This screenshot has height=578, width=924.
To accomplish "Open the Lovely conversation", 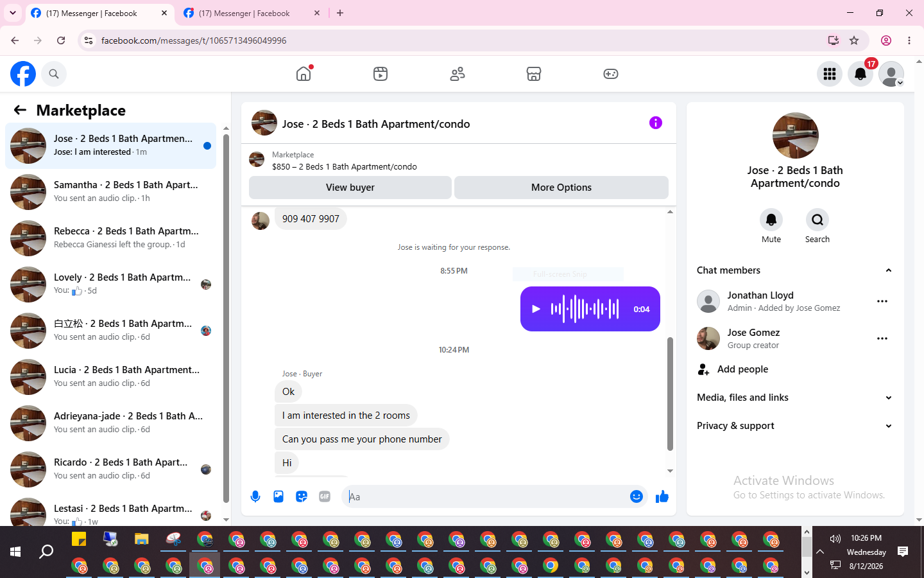I will (x=111, y=285).
